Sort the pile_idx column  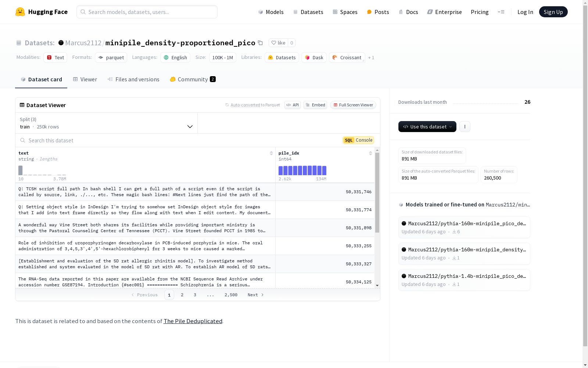click(x=370, y=153)
